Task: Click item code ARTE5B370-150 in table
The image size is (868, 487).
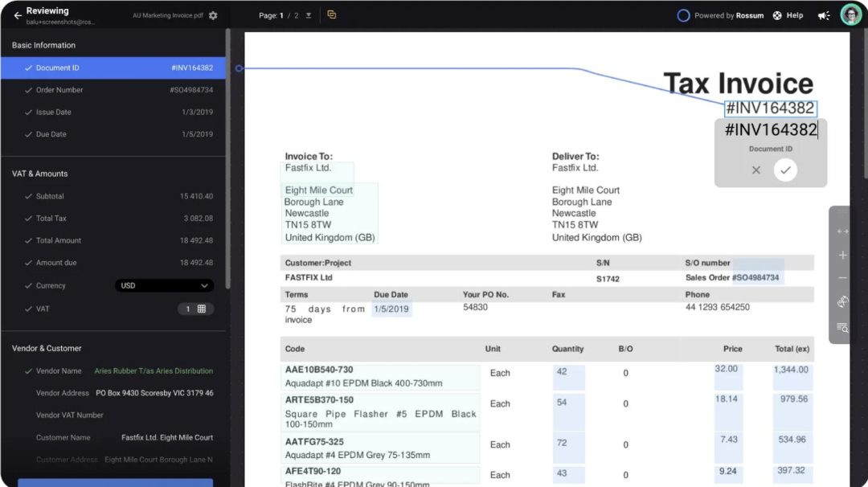Action: (319, 399)
